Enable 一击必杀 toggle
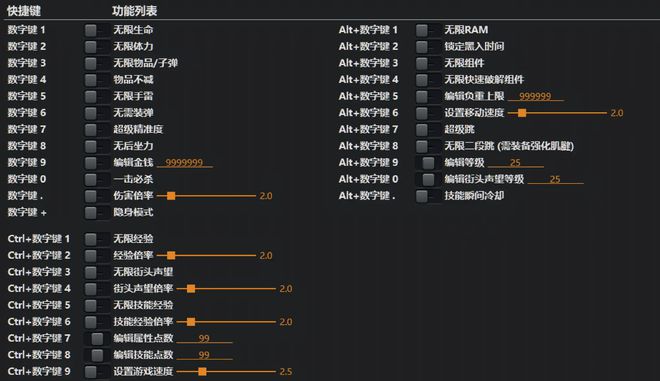 [x=96, y=179]
